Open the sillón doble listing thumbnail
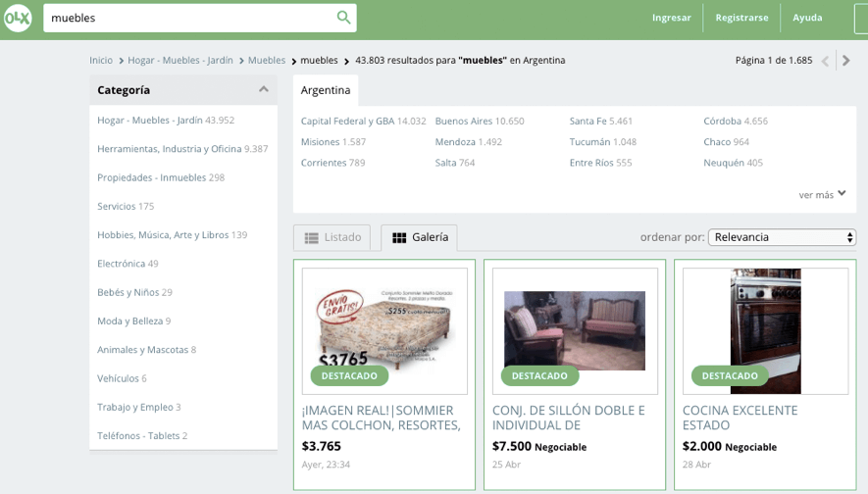 575,331
